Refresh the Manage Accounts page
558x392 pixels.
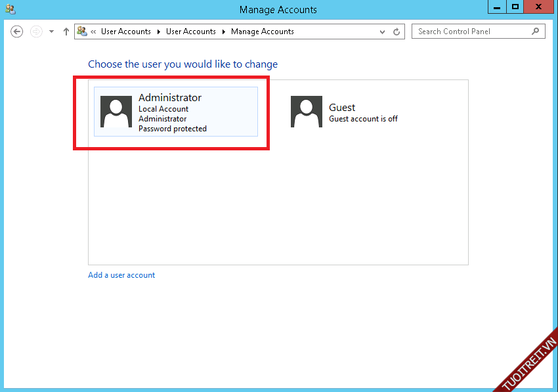point(397,32)
